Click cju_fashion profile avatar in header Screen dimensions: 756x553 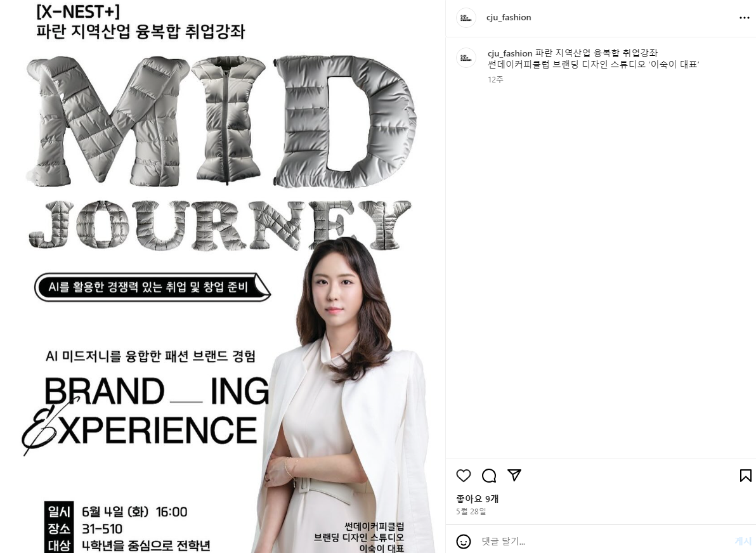click(x=466, y=18)
